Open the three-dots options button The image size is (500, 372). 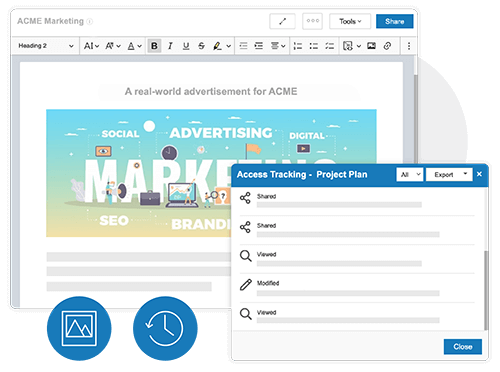click(x=312, y=21)
